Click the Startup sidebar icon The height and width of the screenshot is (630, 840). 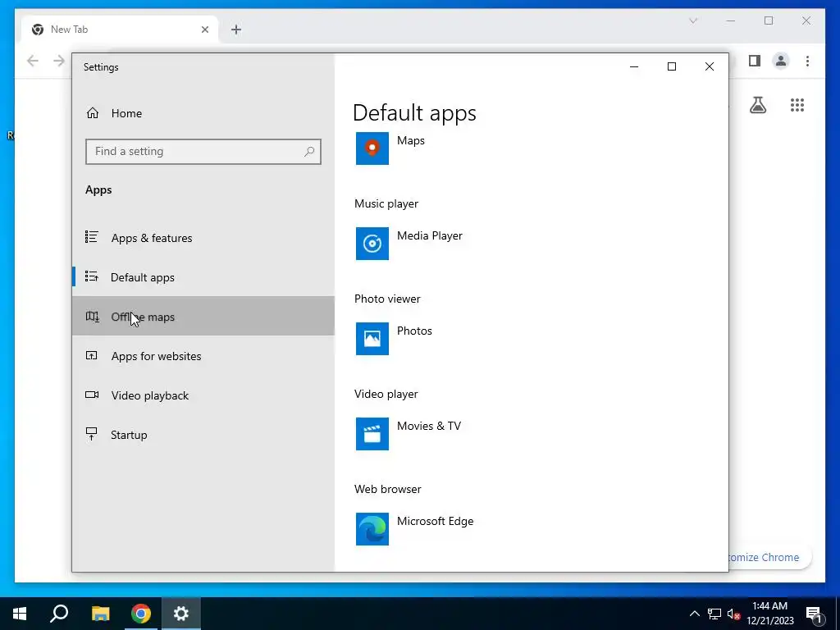92,434
